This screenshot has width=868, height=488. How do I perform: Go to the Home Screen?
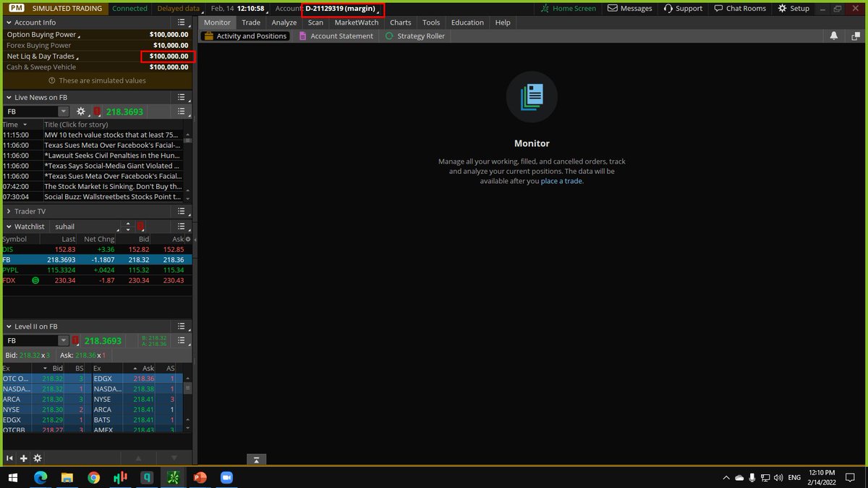point(569,9)
